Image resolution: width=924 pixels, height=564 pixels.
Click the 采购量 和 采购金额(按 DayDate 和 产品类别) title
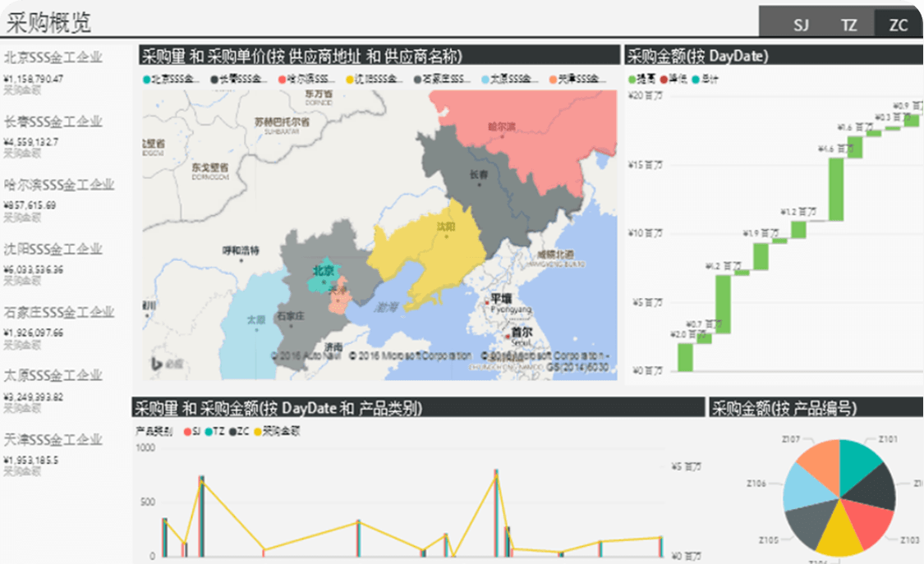278,408
